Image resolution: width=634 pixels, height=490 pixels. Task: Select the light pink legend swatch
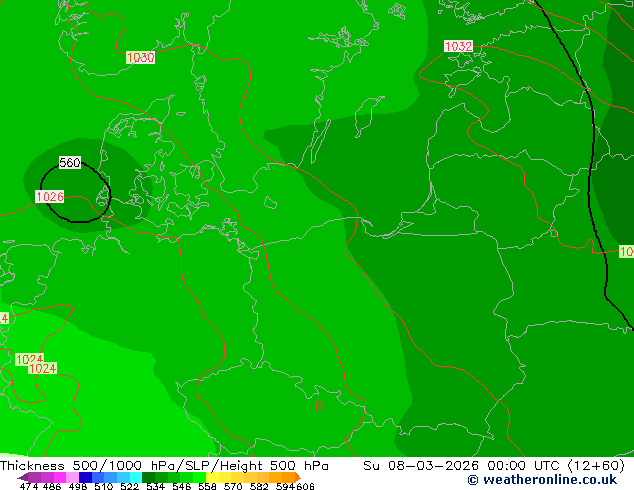72,477
